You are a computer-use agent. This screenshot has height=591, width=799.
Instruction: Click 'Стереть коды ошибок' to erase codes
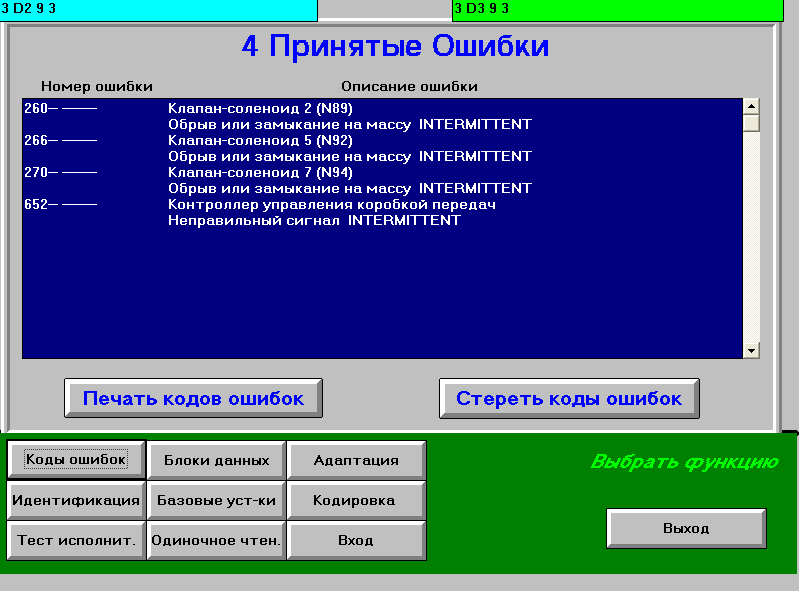coord(569,398)
